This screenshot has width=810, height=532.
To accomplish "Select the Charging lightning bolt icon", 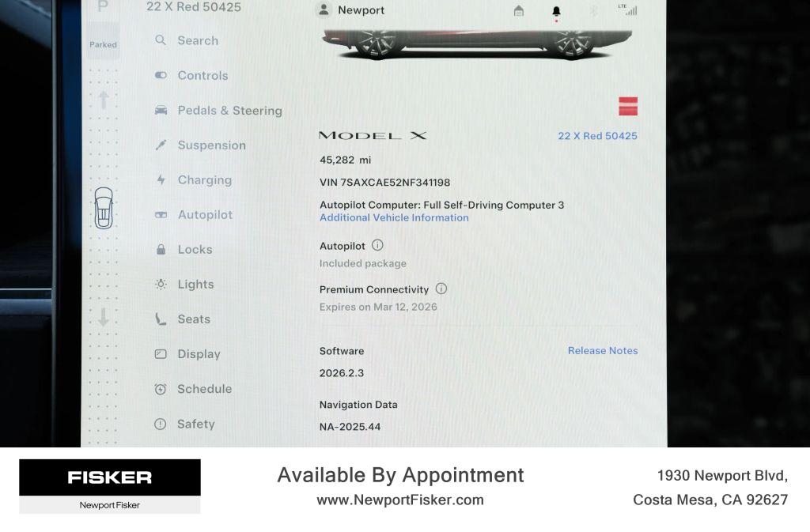I will pos(161,180).
